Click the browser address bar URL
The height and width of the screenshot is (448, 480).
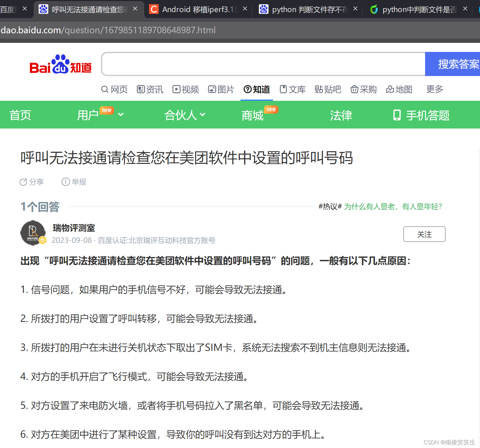(x=108, y=30)
